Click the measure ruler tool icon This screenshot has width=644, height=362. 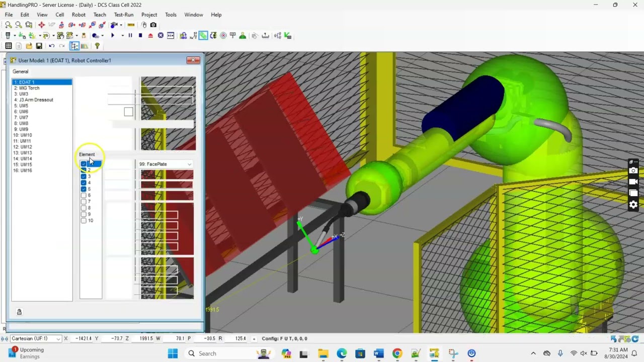tap(131, 25)
